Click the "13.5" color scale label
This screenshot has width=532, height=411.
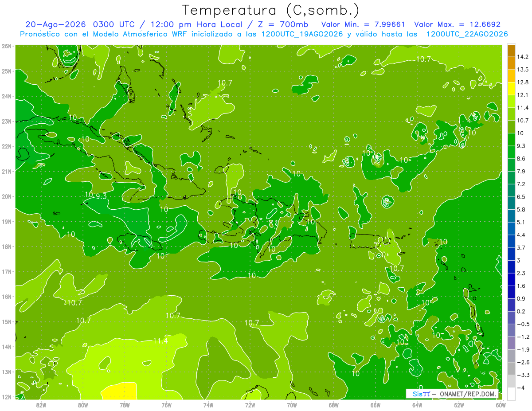pyautogui.click(x=523, y=70)
